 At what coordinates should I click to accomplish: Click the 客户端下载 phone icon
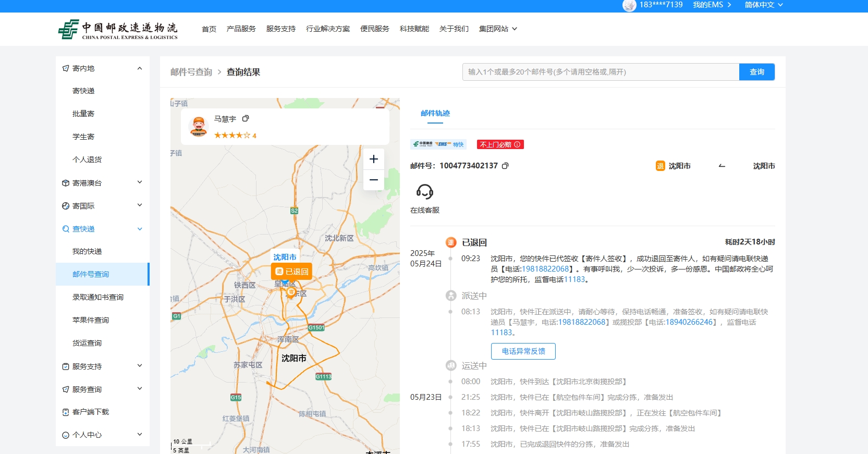66,412
